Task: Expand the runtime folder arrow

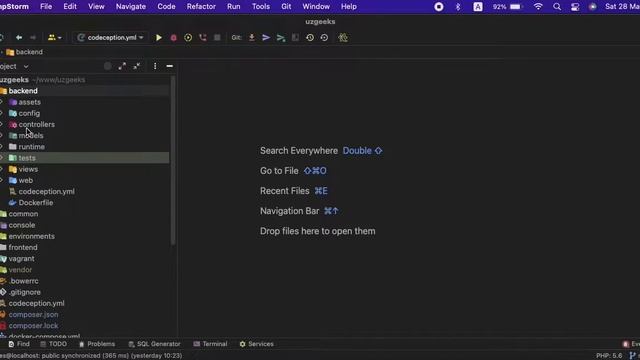Action: click(2, 147)
